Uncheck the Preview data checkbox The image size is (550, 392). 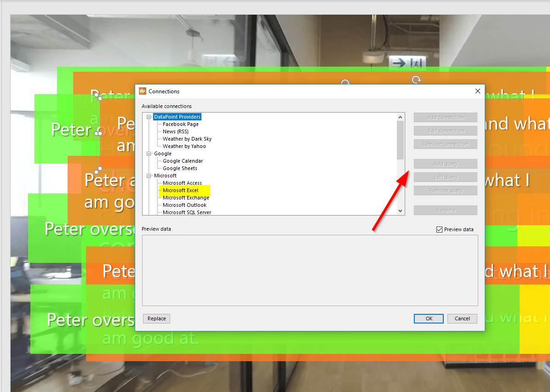[x=439, y=229]
